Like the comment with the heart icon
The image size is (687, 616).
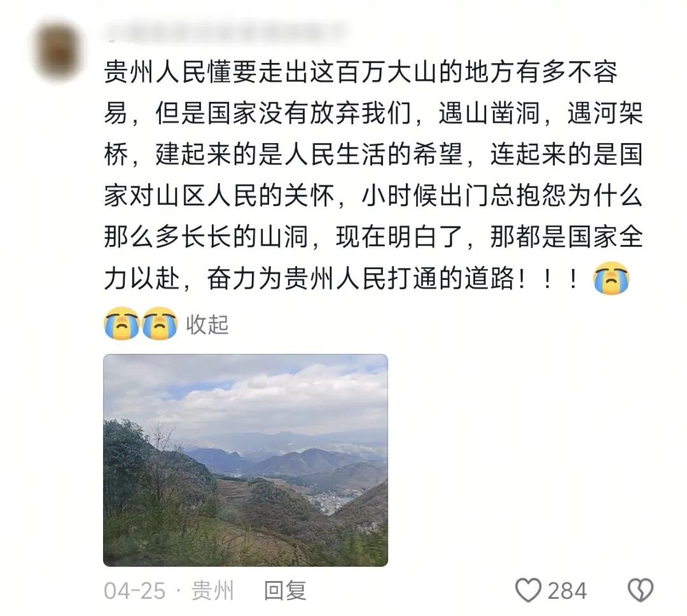(528, 590)
